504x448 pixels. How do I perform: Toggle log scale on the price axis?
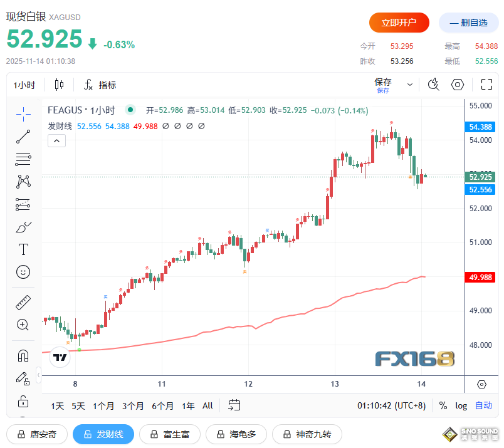(x=461, y=405)
